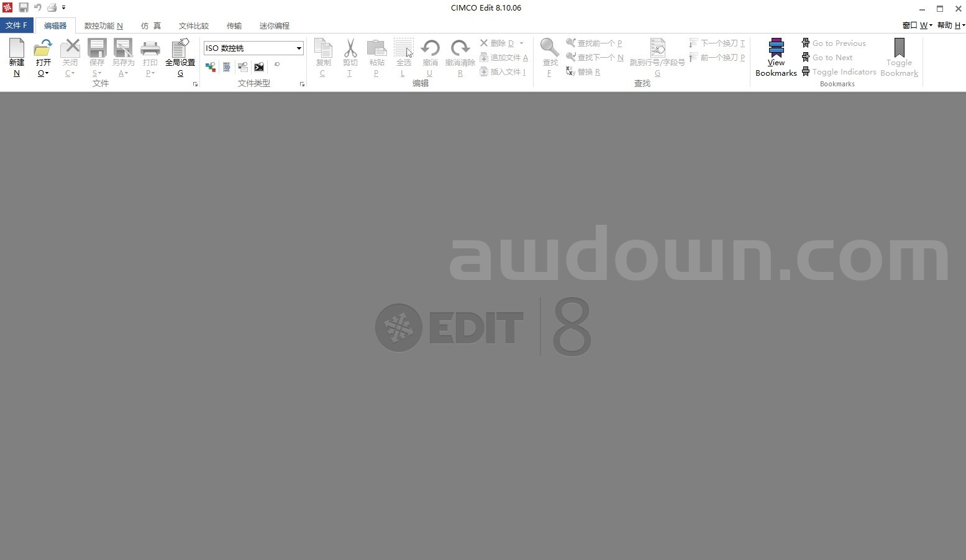Switch to the 数控功能 tab
Viewport: 966px width, 560px height.
click(x=103, y=25)
